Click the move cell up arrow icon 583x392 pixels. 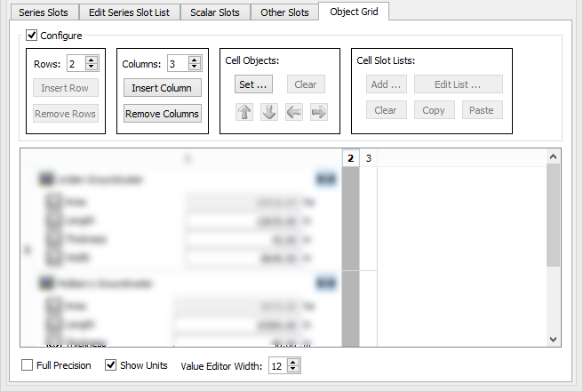[244, 112]
